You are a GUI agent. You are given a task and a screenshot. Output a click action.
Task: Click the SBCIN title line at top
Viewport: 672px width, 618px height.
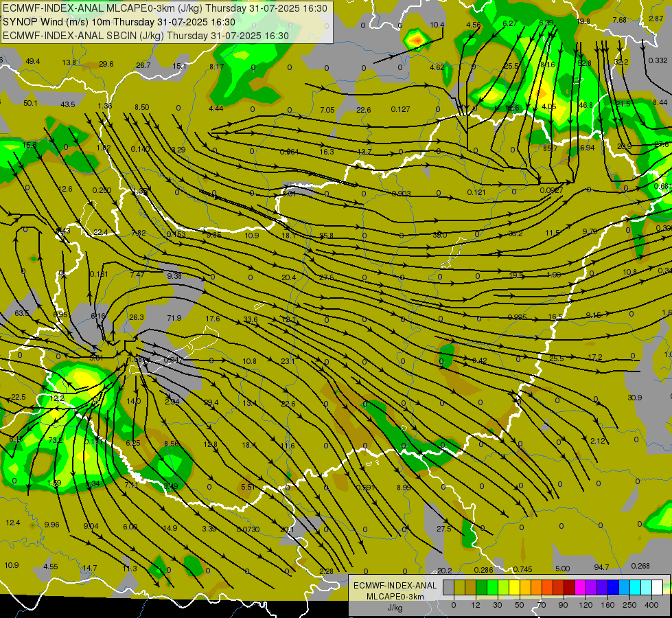click(x=146, y=36)
